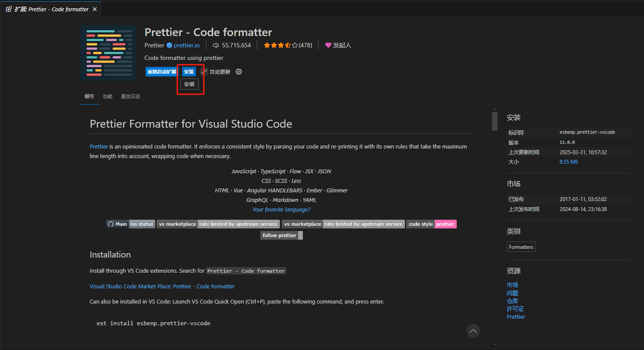Close the Prettier extension editor tab

95,9
